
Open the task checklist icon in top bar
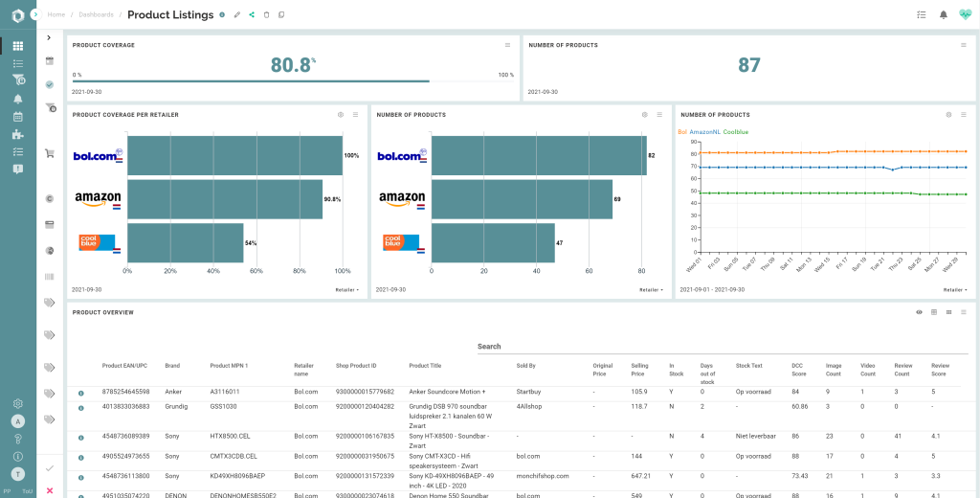coord(921,14)
